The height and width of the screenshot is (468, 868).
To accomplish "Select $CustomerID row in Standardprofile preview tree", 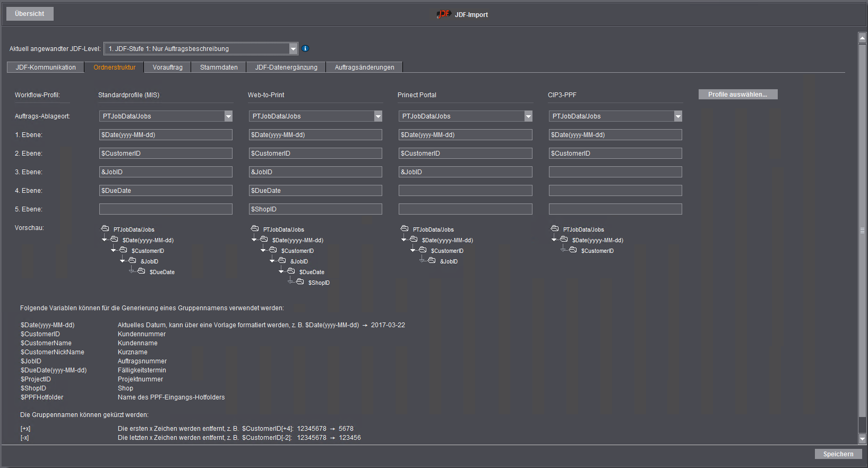I will pyautogui.click(x=148, y=251).
